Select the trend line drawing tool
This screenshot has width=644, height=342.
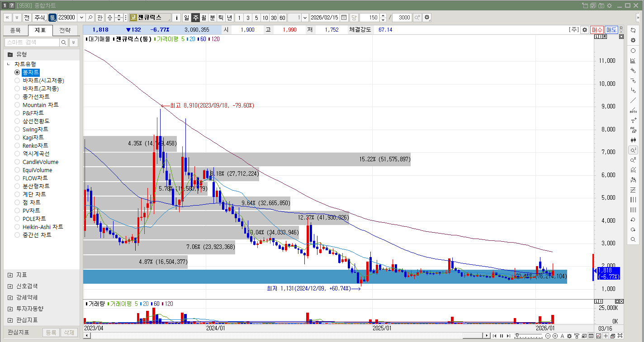633,100
